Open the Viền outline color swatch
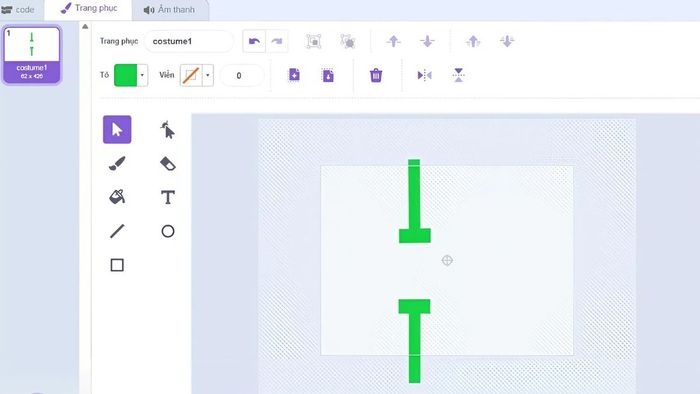Viewport: 700px width, 394px height. pos(191,75)
